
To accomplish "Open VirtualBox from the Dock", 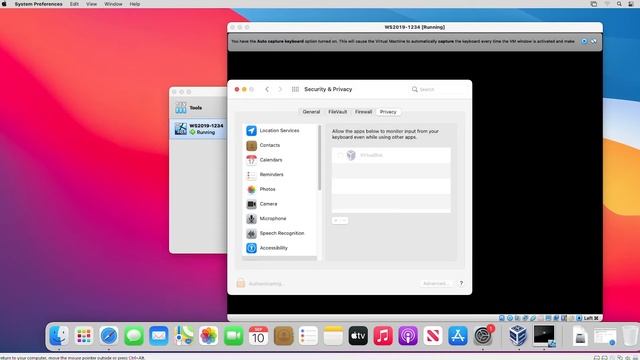I will pos(518,335).
